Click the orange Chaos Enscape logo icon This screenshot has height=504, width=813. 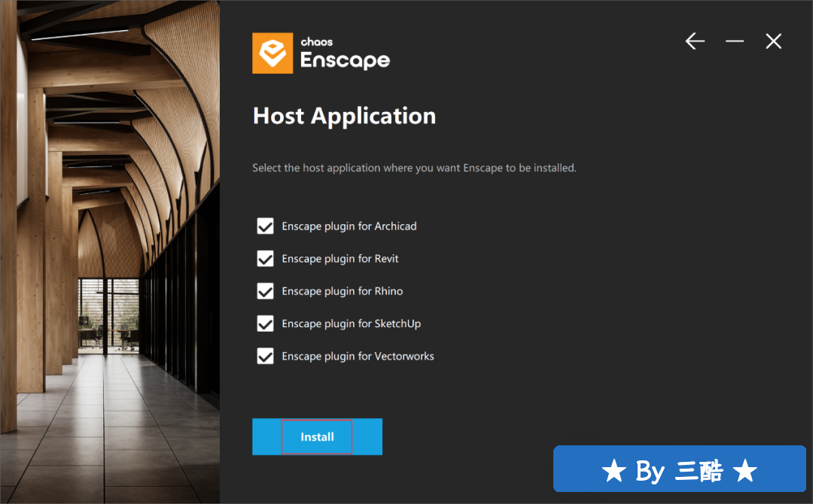point(273,53)
